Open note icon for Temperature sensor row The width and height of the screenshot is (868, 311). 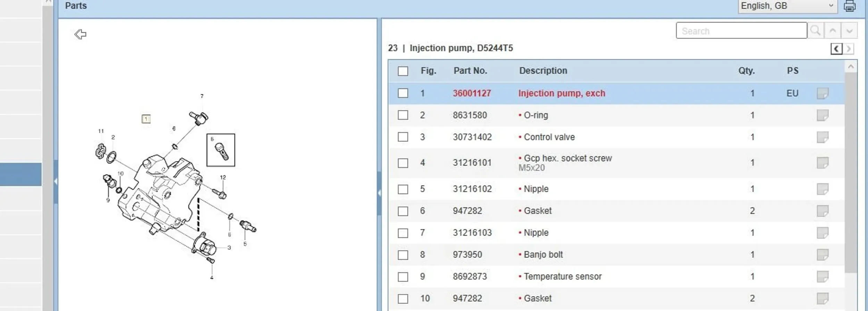[822, 277]
